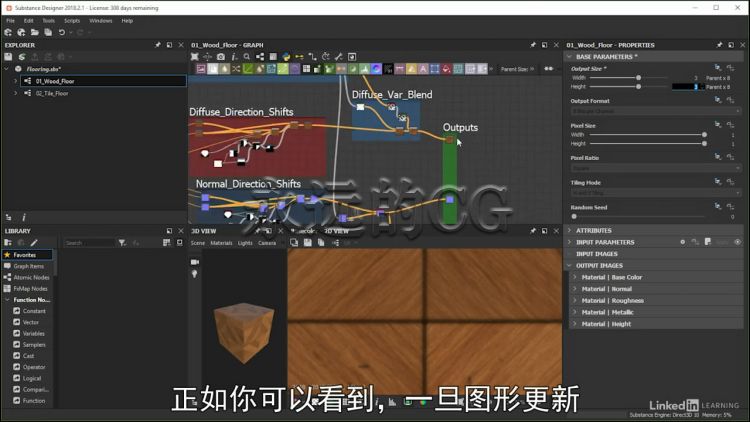Collapse the Flooring.sbs package tree

[x=7, y=69]
